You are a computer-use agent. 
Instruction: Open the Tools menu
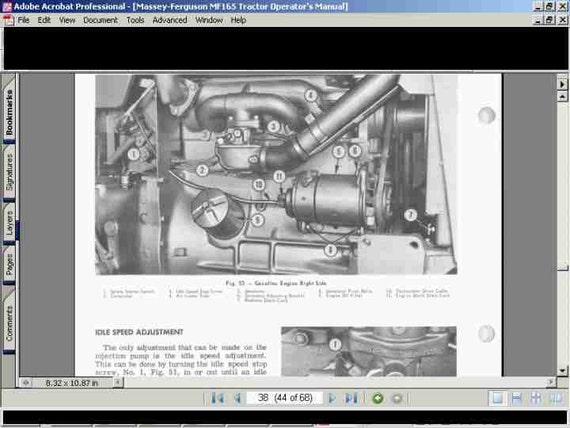(135, 20)
